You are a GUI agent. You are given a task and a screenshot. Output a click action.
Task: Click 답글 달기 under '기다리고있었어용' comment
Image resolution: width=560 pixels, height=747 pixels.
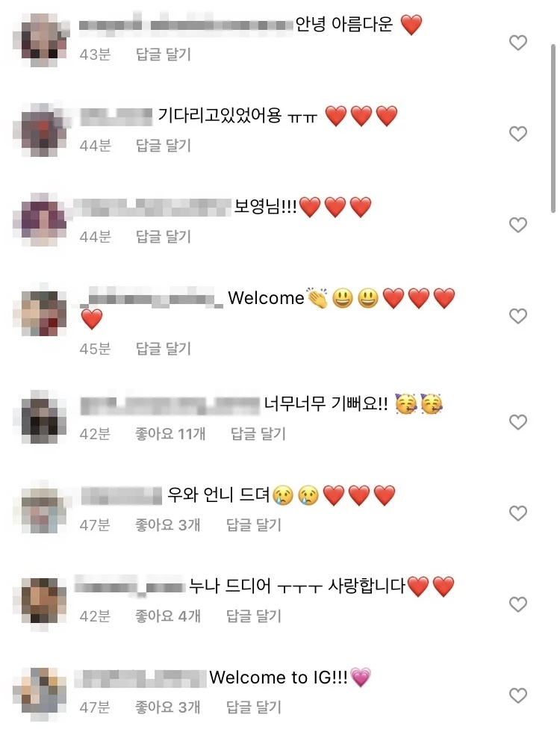164,146
